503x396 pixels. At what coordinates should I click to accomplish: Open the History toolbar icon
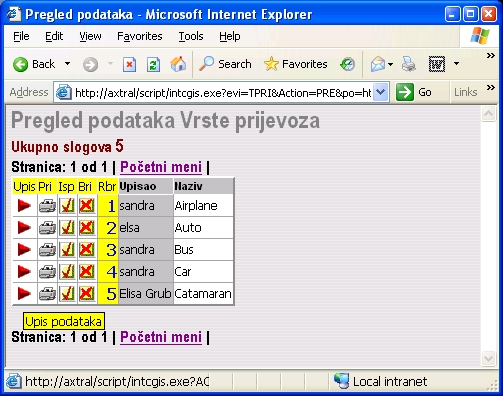point(347,64)
